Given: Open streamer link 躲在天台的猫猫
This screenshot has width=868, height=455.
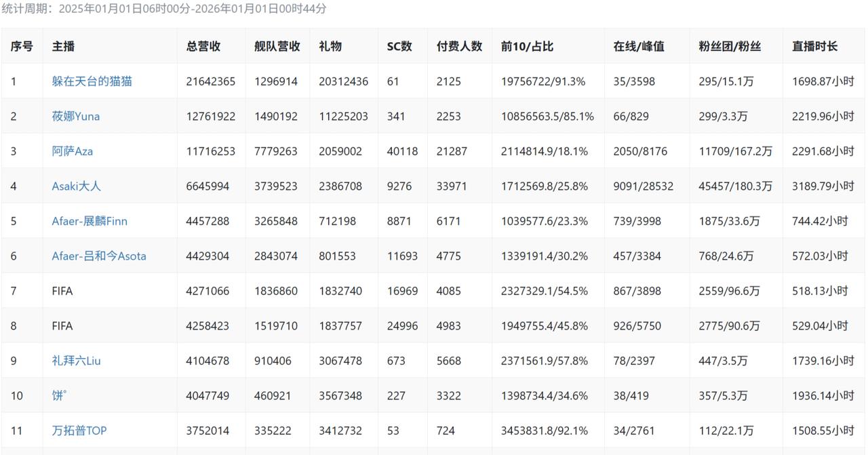Looking at the screenshot, I should (92, 81).
